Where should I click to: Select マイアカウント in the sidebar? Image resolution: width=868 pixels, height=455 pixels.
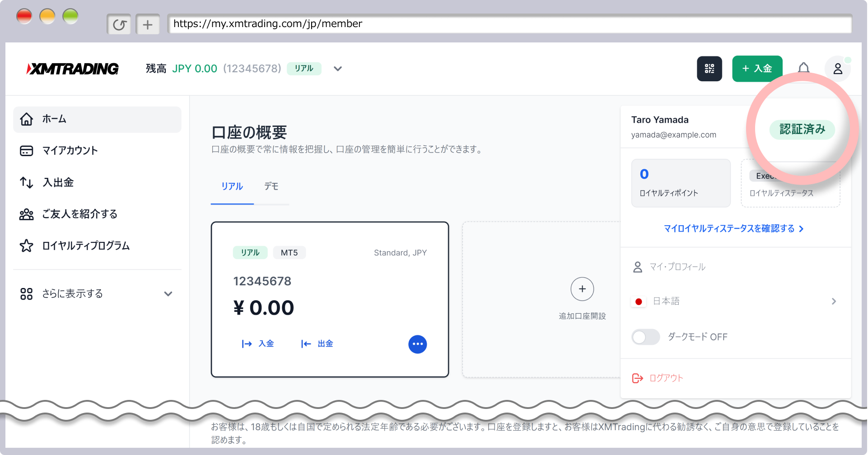70,151
